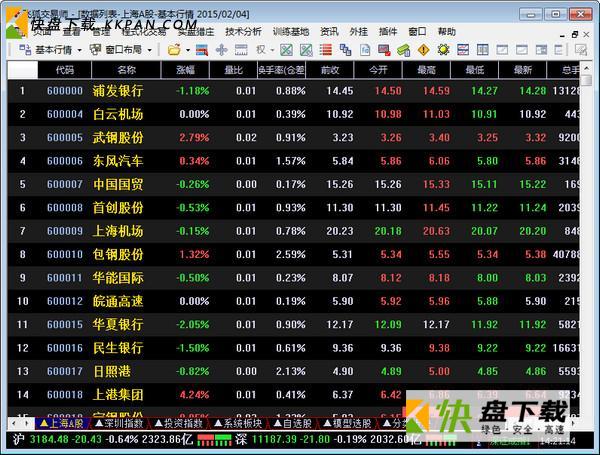Expand the arrow beside the folder icon

coord(188,50)
